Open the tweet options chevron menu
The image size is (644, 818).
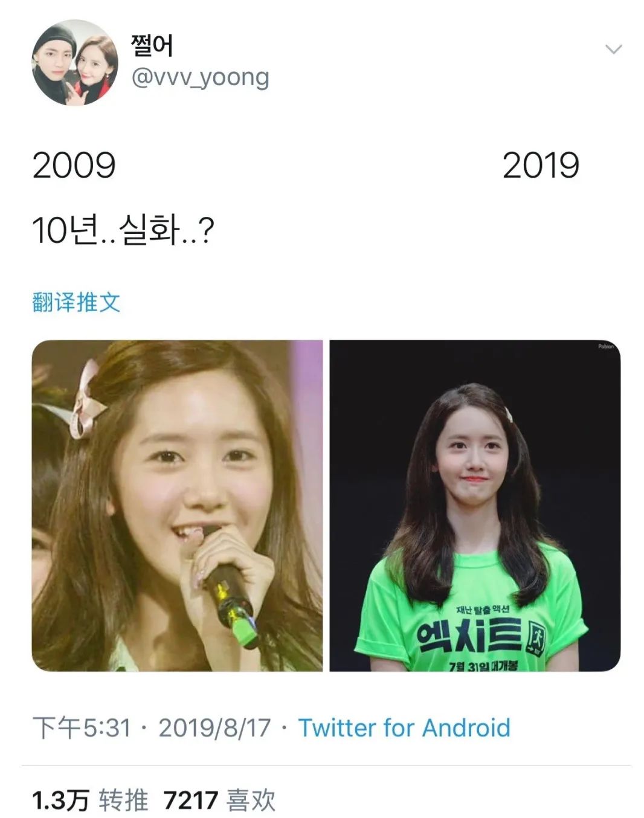(613, 50)
